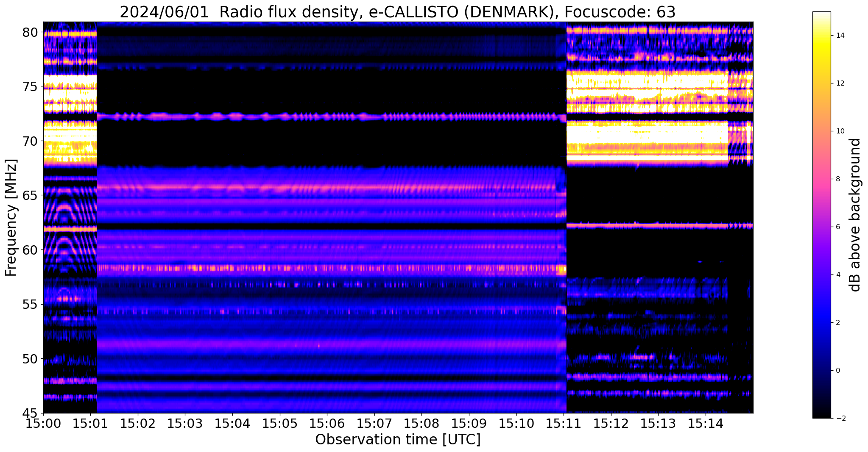Click the 15:12 time tick label
Screen dimensions: 868x452
point(611,424)
